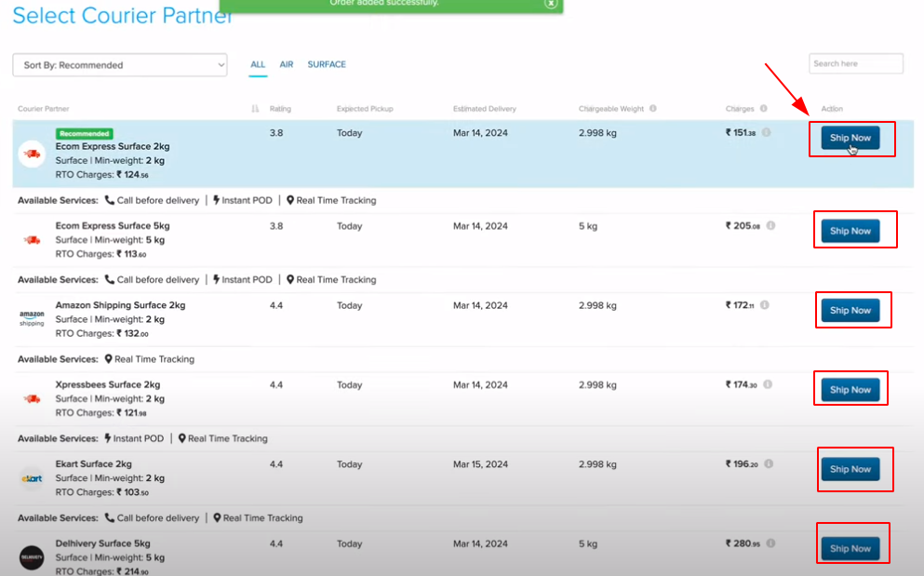Ship Now with Ecom Express Surface 5kg
Screen dimensions: 924x576
point(850,231)
